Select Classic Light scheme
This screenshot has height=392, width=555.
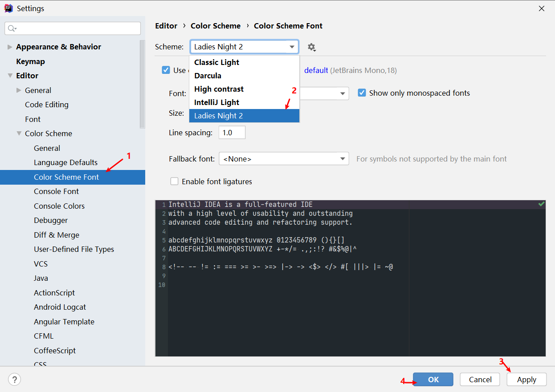pyautogui.click(x=244, y=62)
